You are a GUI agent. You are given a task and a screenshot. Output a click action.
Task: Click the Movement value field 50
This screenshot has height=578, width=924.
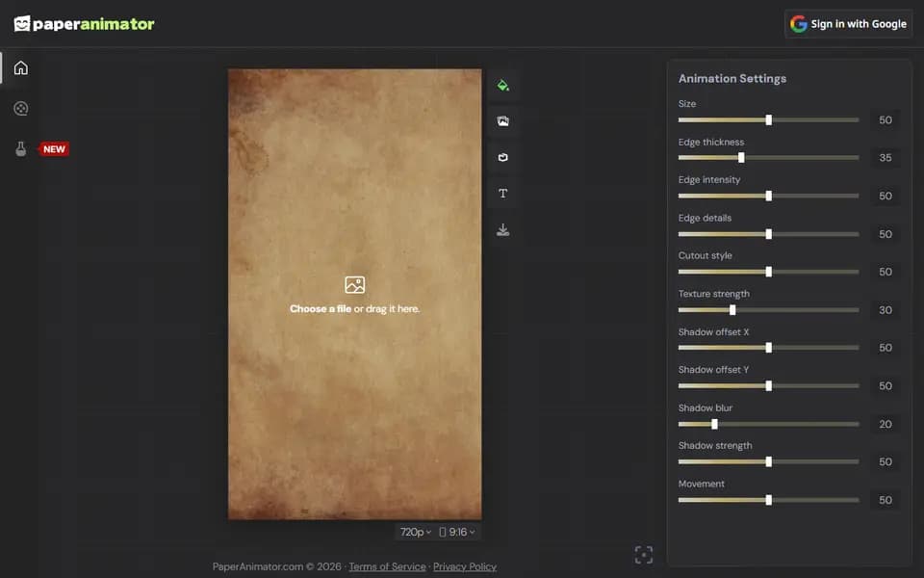(885, 500)
